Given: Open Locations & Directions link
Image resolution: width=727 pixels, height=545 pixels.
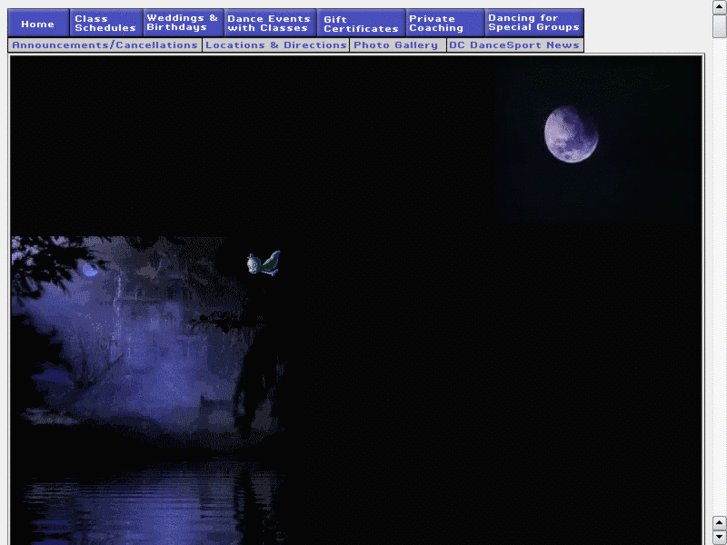Looking at the screenshot, I should click(x=276, y=45).
